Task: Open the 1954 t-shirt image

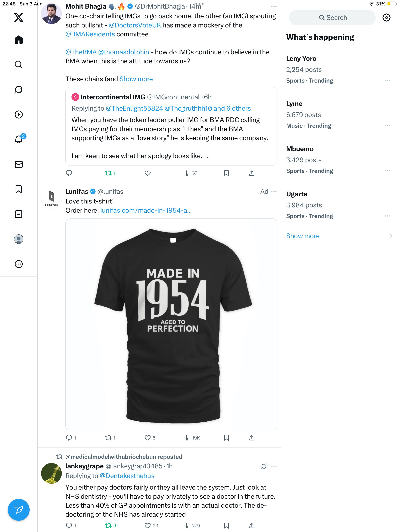Action: tap(171, 324)
